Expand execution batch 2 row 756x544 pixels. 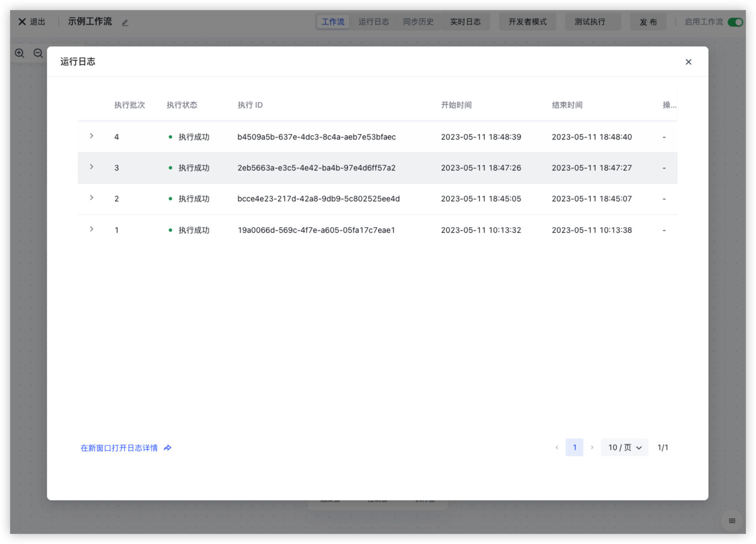click(x=92, y=198)
